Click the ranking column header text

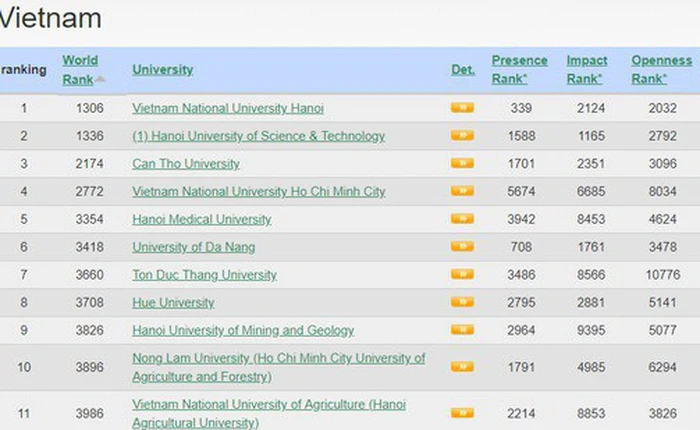[23, 70]
